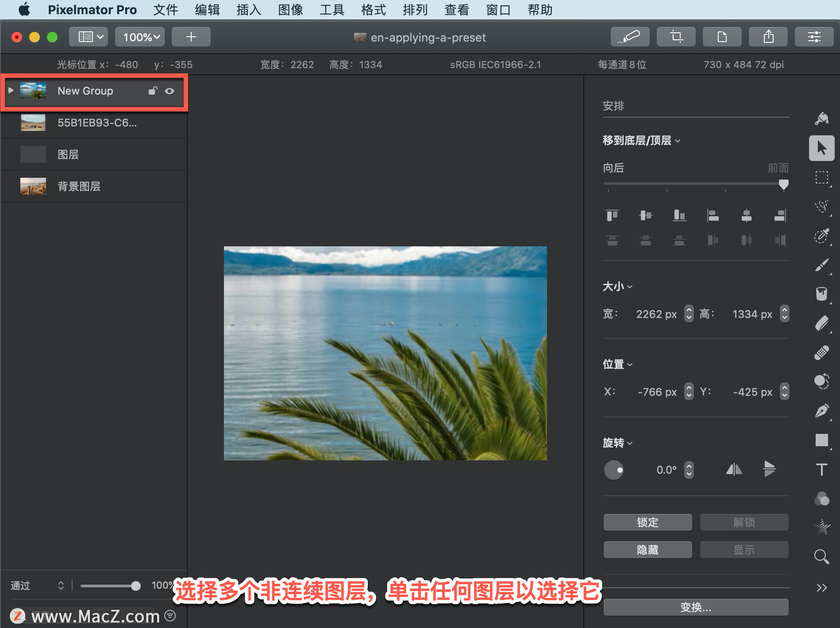Open the 格式 menu
Viewport: 840px width, 628px height.
(x=374, y=10)
